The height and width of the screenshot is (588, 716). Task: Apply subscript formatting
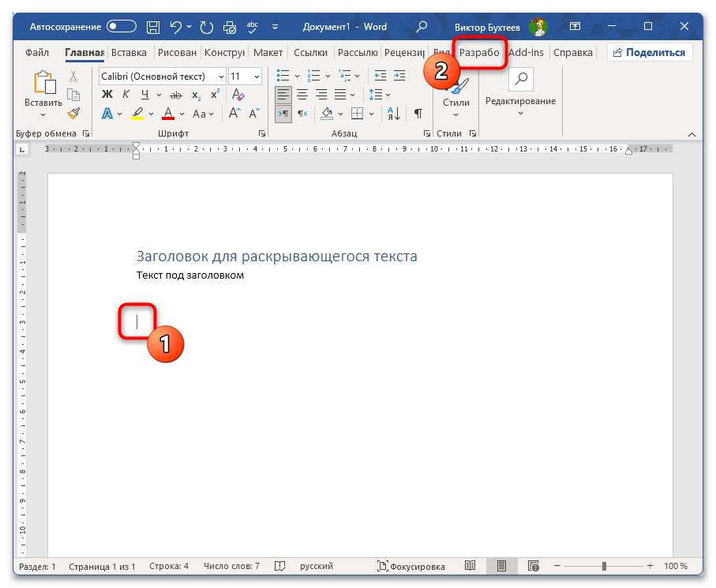point(196,95)
